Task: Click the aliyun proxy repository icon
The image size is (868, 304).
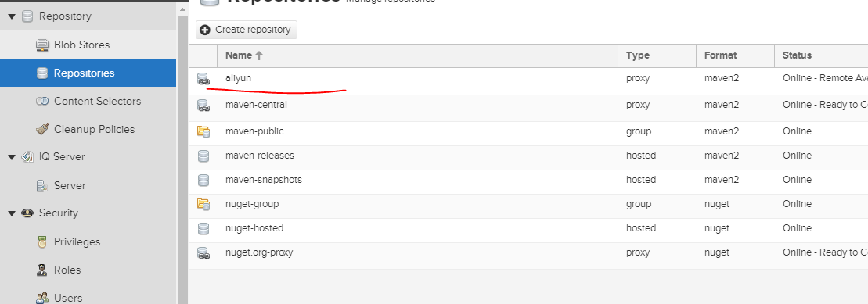Action: [203, 80]
